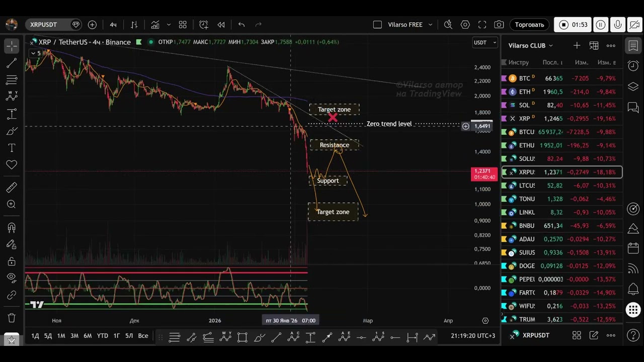Toggle the recording webcam
Image resolution: width=644 pixels, height=362 pixels.
coord(635,25)
